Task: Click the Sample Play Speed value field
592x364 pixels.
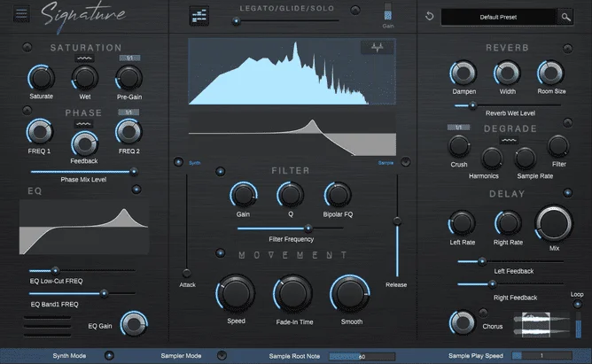Action: point(541,355)
